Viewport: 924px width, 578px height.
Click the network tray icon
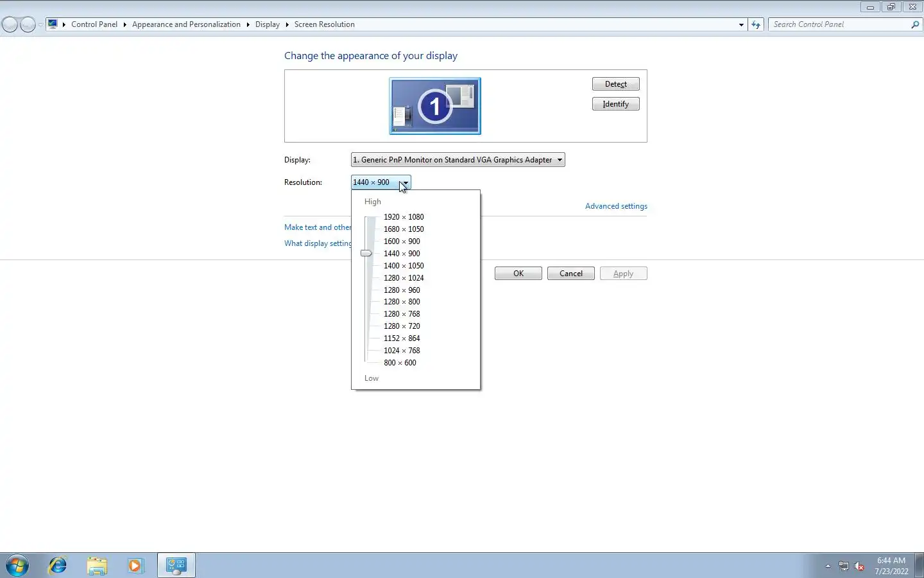844,566
